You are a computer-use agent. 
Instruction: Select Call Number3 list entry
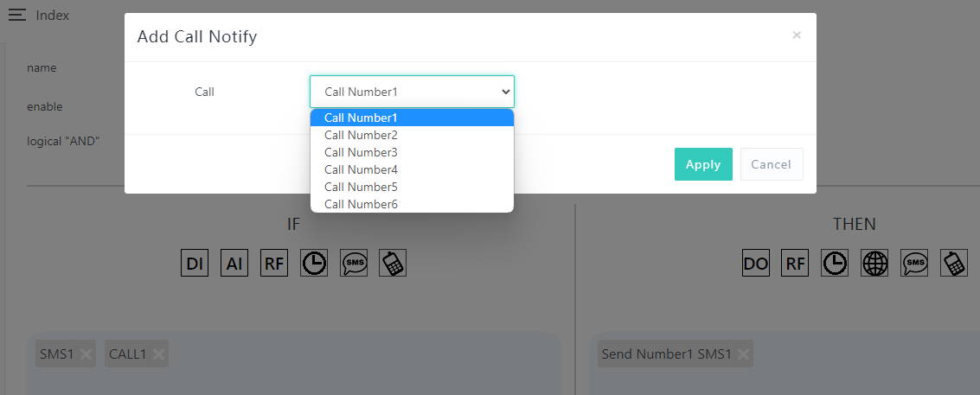tap(361, 152)
